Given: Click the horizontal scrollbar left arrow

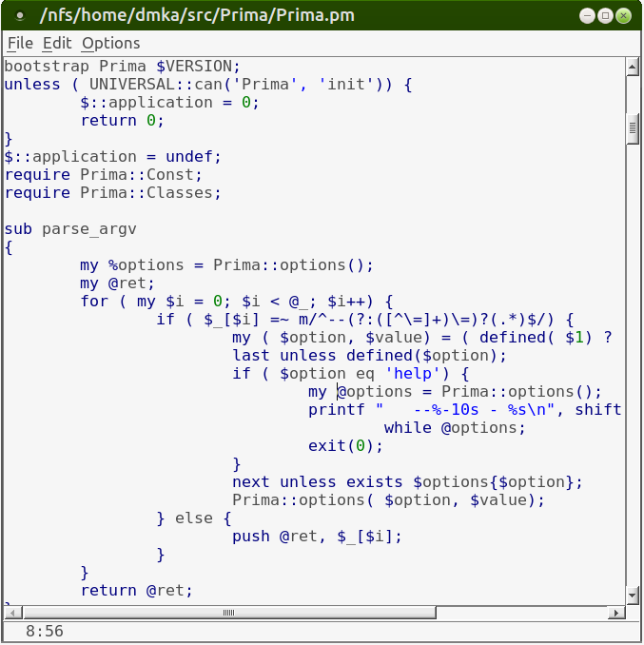Looking at the screenshot, I should click(12, 613).
